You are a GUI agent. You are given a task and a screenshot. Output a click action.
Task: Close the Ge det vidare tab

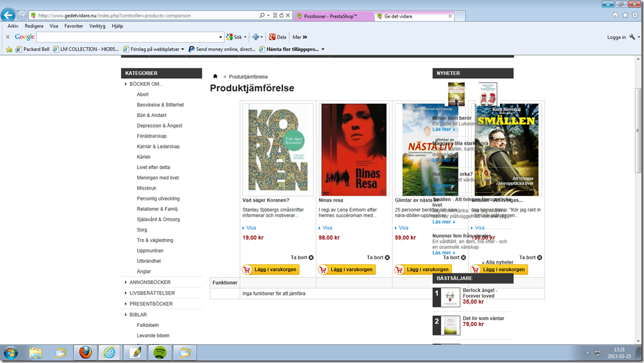click(x=450, y=16)
